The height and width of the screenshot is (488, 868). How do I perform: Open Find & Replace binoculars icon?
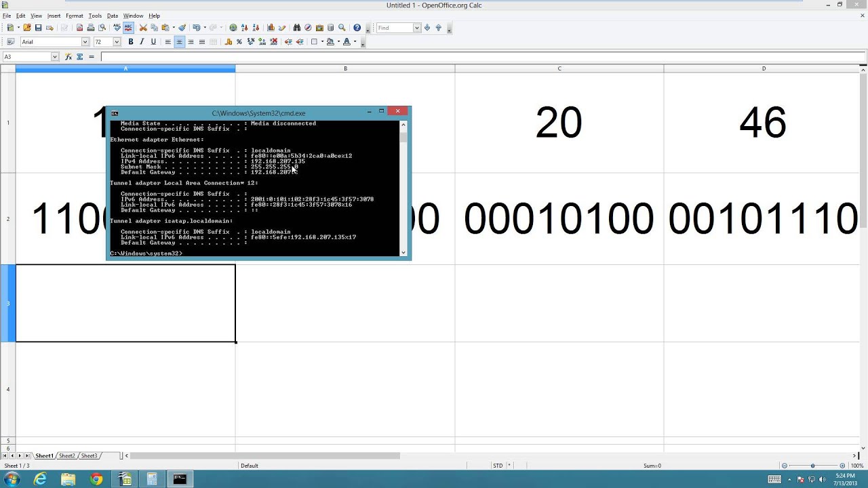[x=297, y=28]
